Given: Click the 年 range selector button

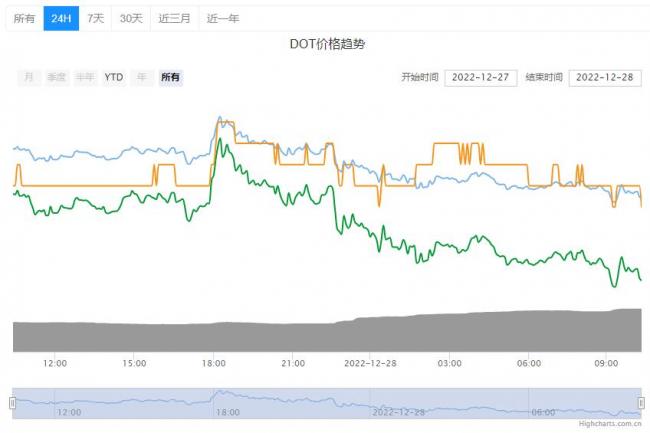Looking at the screenshot, I should (x=142, y=77).
